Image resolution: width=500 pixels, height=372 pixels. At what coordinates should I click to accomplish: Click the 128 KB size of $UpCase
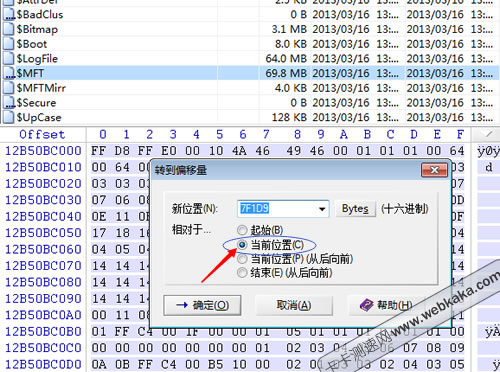point(289,117)
